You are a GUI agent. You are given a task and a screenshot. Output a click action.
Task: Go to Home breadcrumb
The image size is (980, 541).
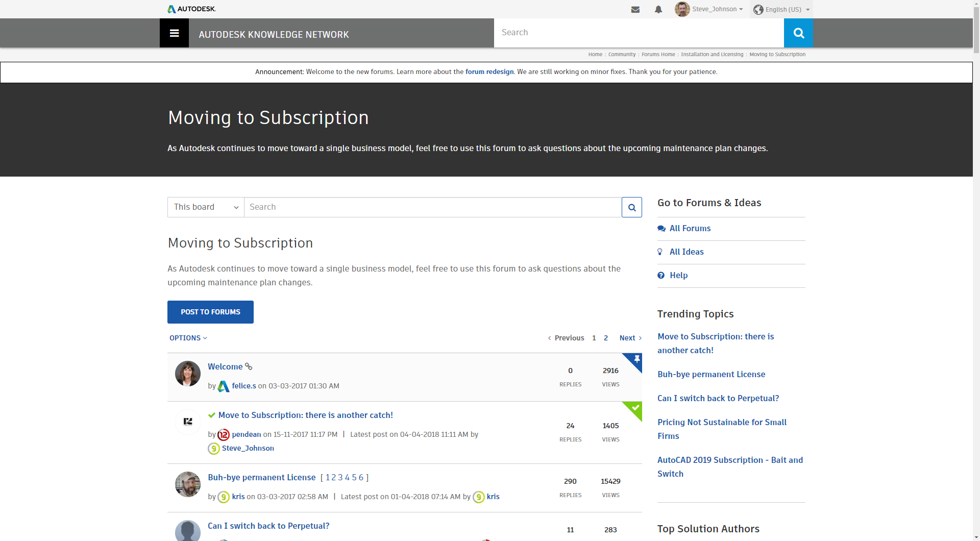coord(595,54)
